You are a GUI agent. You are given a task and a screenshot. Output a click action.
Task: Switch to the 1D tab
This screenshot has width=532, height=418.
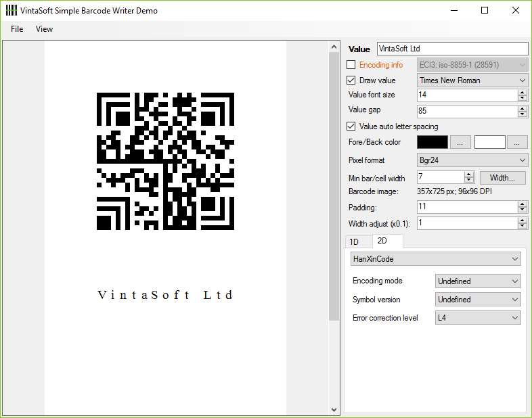coord(354,241)
